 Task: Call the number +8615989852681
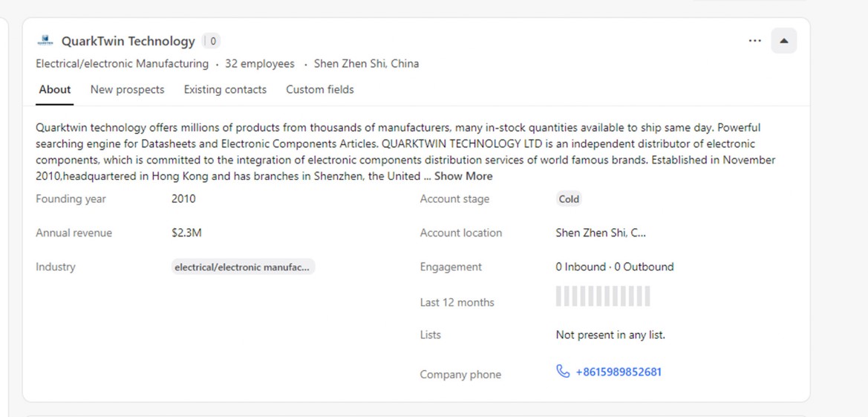coord(618,372)
